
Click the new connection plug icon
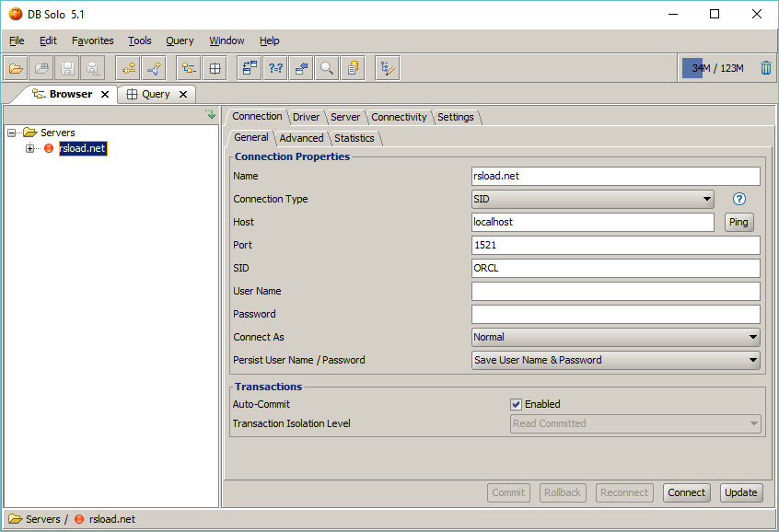[128, 68]
